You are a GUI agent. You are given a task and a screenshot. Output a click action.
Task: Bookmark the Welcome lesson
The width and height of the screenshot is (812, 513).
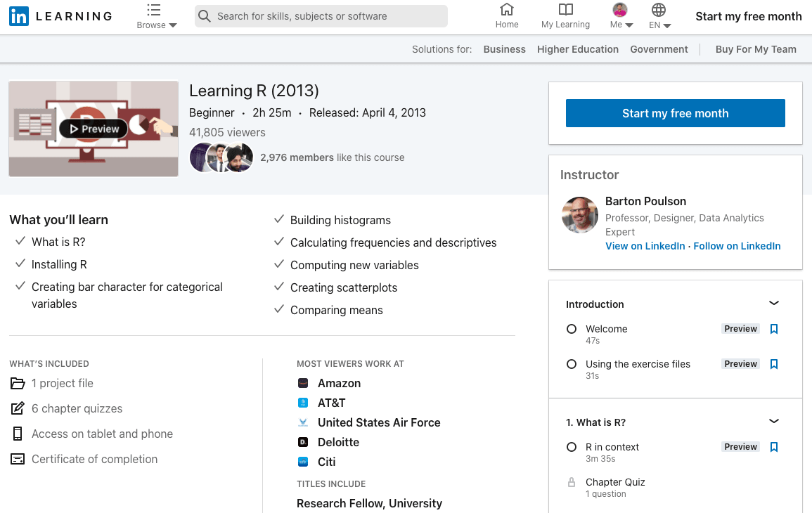pos(773,329)
